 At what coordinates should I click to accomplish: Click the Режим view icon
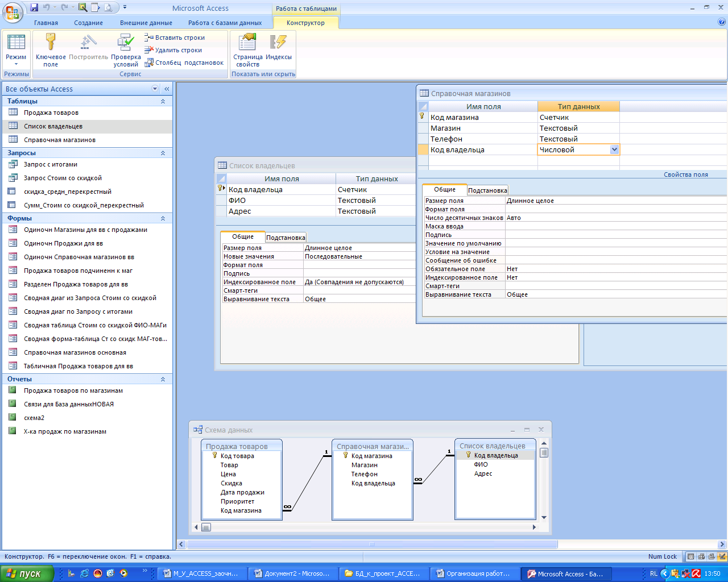pyautogui.click(x=16, y=50)
